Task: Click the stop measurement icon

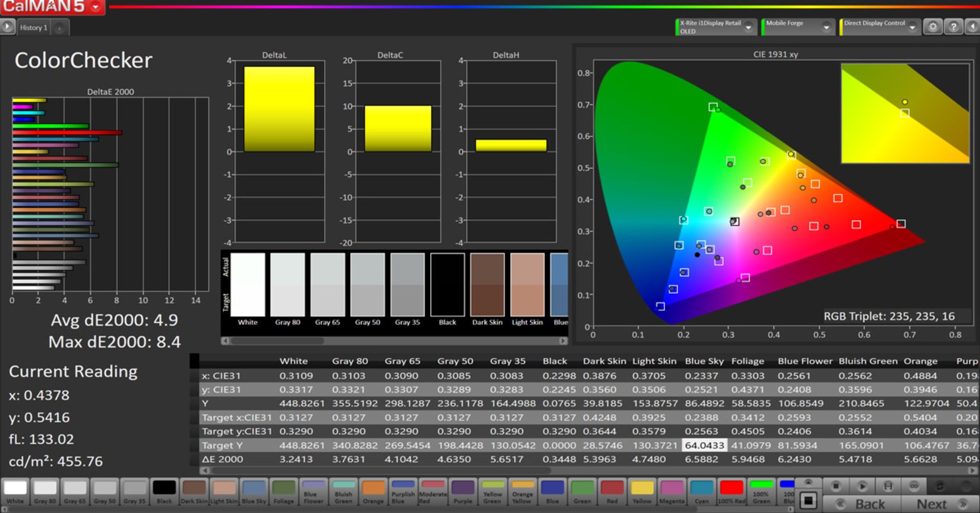Action: (836, 486)
